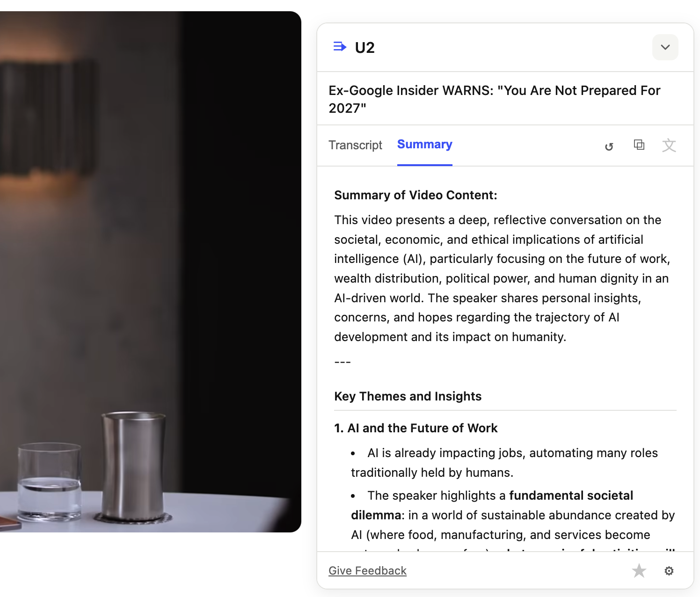This screenshot has width=700, height=597.
Task: Switch to the Transcript tab
Action: [356, 146]
